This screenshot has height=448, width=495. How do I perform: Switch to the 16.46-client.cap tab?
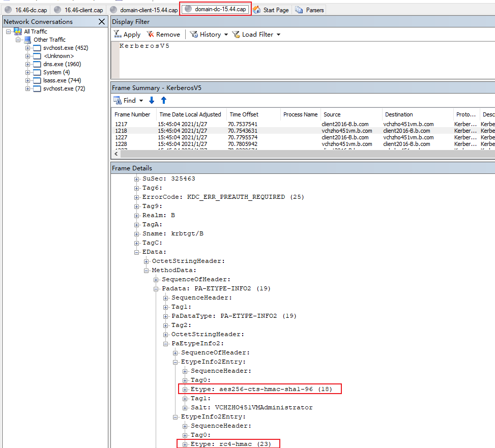tap(79, 10)
